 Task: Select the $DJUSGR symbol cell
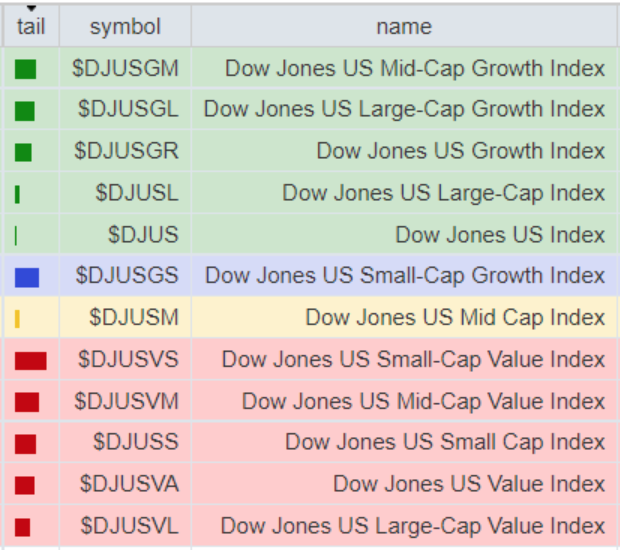tap(126, 152)
